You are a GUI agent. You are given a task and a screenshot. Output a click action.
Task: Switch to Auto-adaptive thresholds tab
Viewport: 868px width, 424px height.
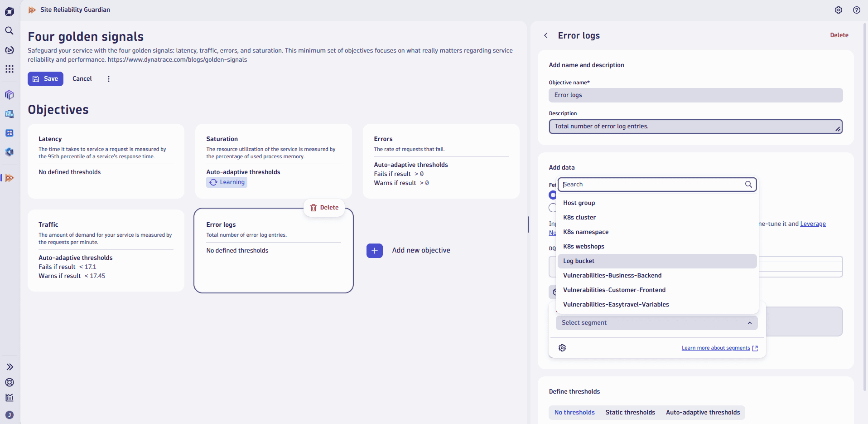click(703, 413)
